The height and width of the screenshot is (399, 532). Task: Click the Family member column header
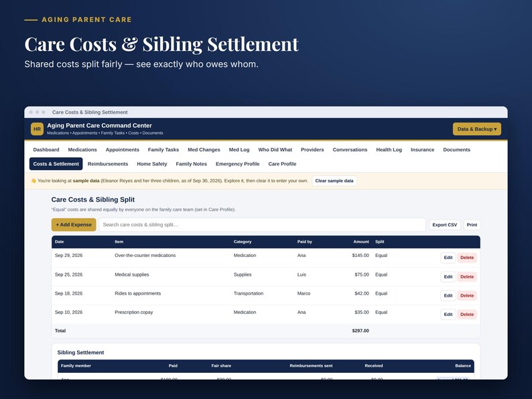(76, 366)
